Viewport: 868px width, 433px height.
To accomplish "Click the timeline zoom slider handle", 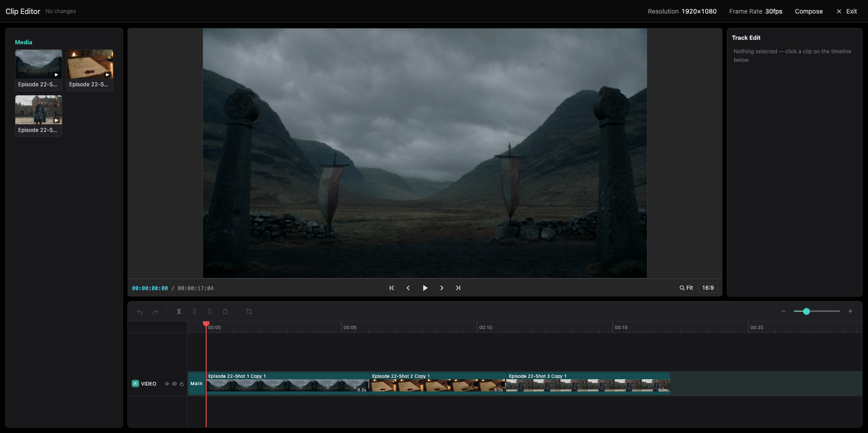I will [x=807, y=311].
